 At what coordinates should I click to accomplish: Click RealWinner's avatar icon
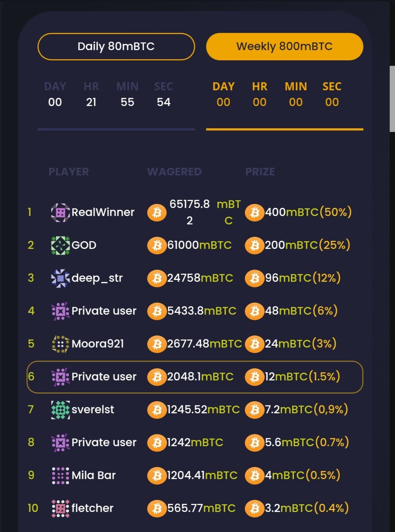[60, 212]
